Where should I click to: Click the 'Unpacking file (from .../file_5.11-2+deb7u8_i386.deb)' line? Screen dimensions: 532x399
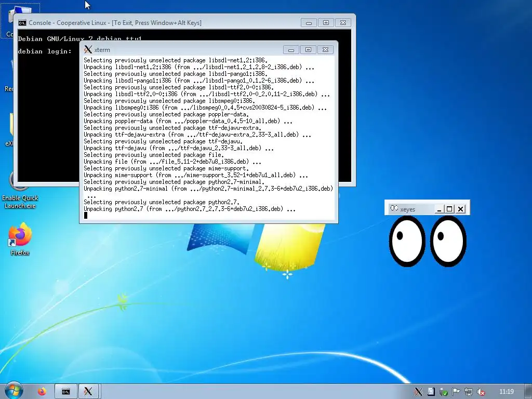point(172,162)
